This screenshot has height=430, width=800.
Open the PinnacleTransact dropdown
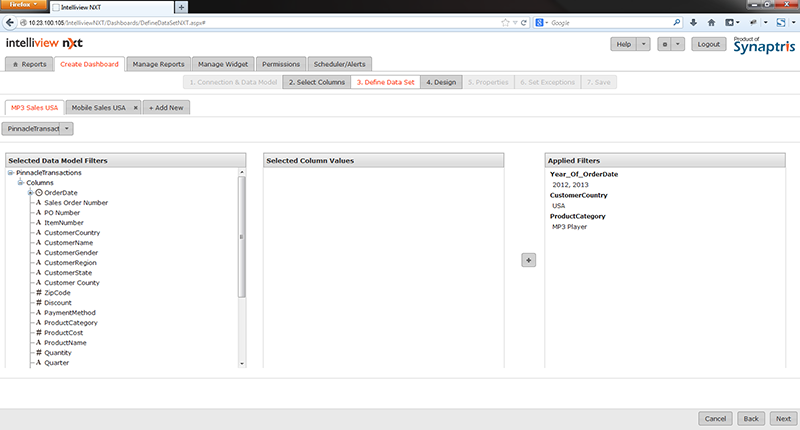pyautogui.click(x=38, y=128)
